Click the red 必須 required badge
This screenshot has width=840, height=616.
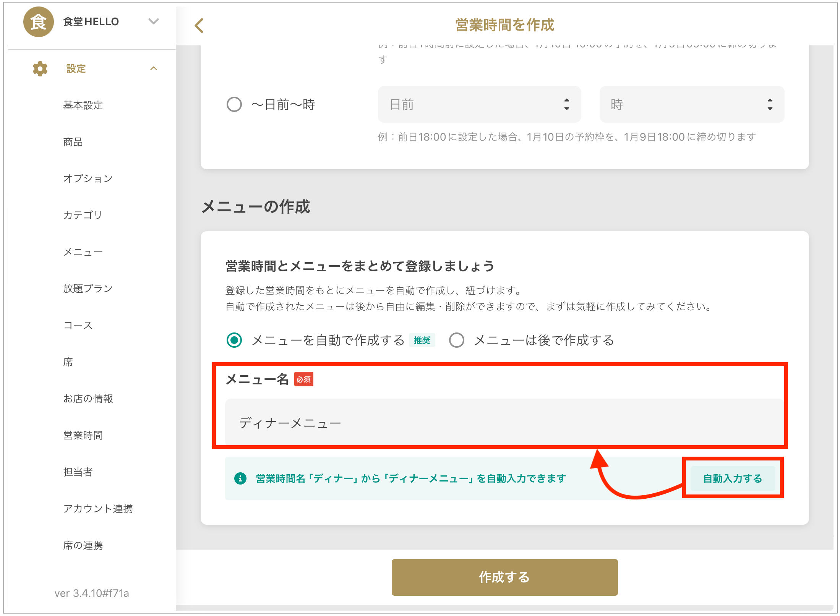click(x=303, y=379)
